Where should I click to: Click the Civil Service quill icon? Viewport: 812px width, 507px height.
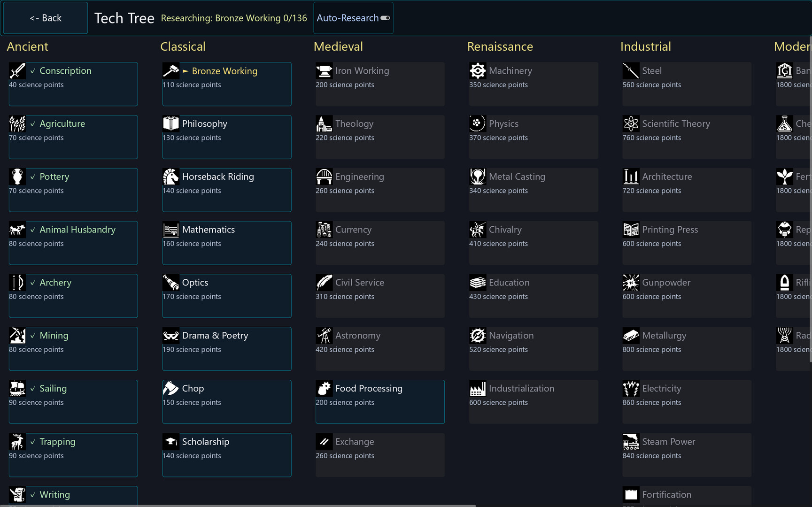[324, 283]
